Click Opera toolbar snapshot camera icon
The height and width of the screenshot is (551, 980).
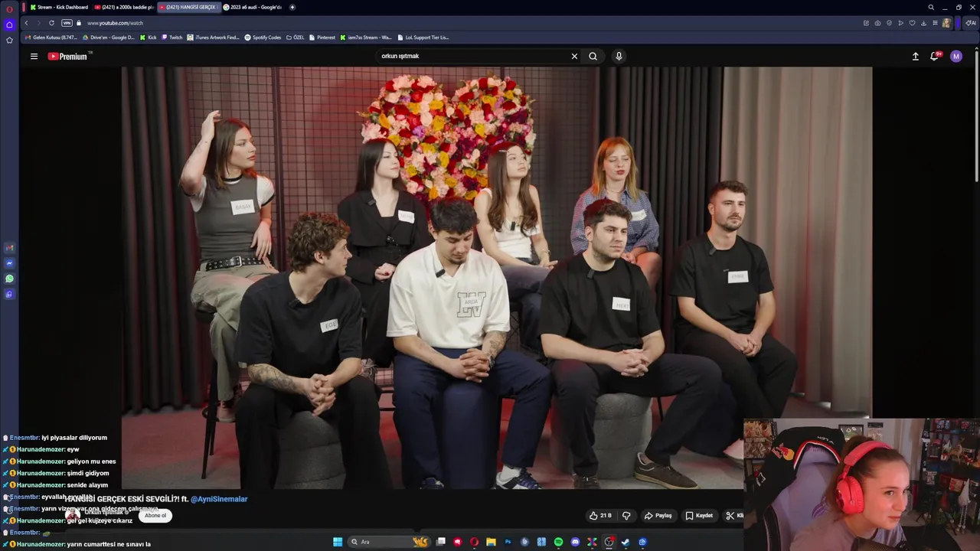click(877, 23)
